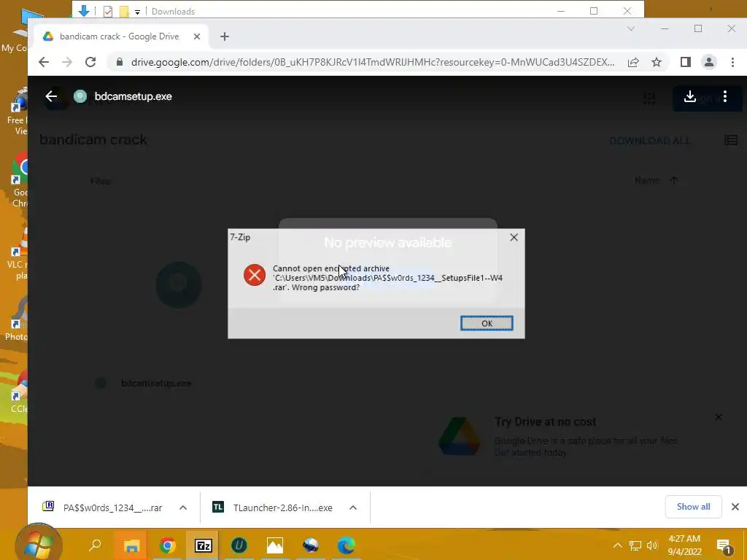Open the clock showing 4:27 AM
747x560 pixels.
(x=684, y=545)
